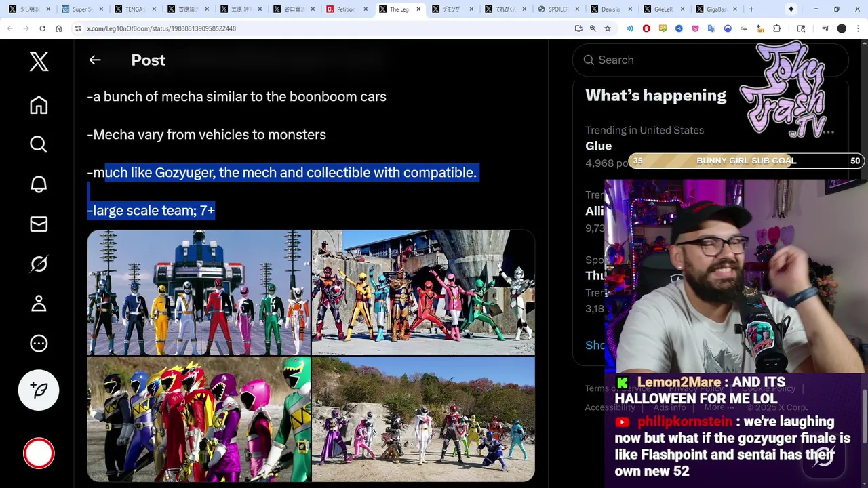This screenshot has width=868, height=488.
Task: Click the red adblocker extension icon
Action: [x=646, y=28]
